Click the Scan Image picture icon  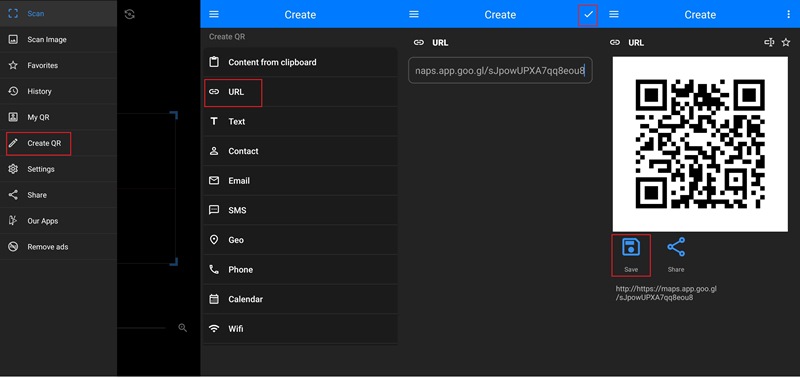pos(13,39)
